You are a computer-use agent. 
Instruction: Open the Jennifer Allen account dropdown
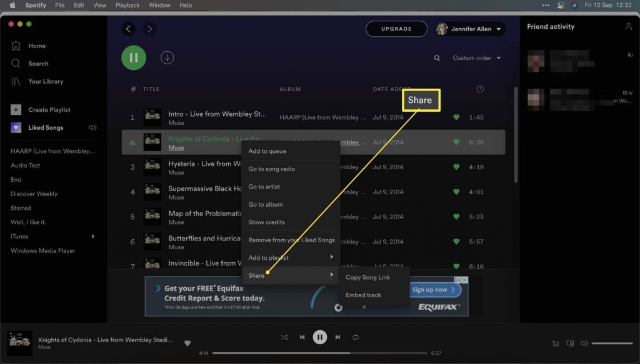pos(470,29)
